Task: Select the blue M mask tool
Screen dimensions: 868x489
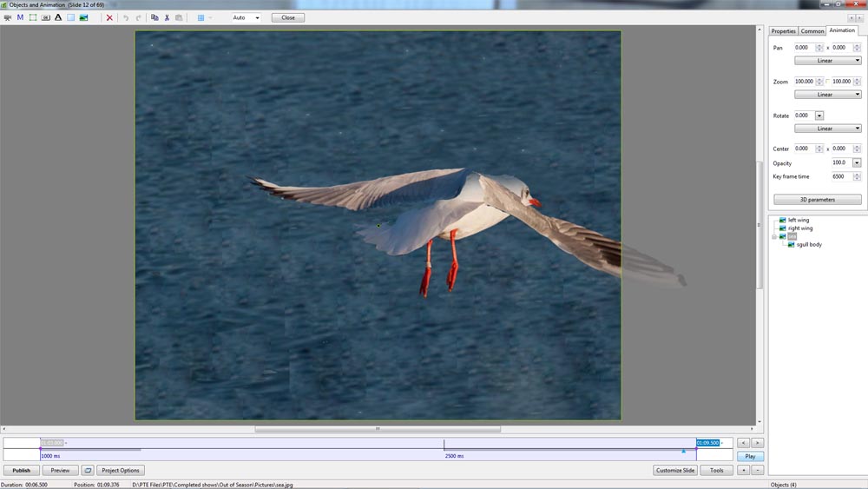Action: 20,17
